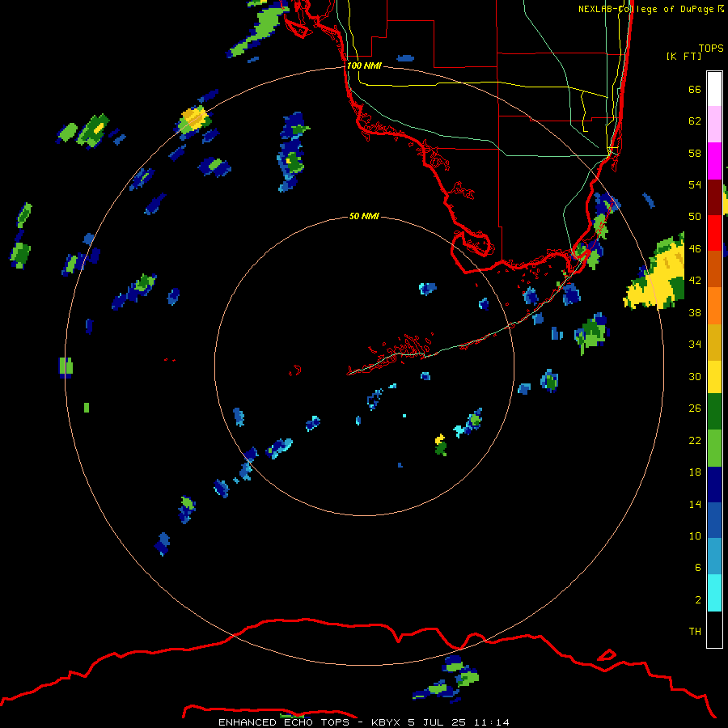Click the "[K FT]" units label
Viewport: 728px width, 728px height.
click(684, 56)
